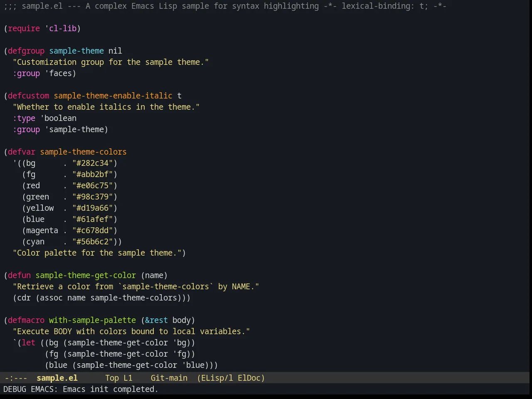Click the 'let' keyword in the macro
The width and height of the screenshot is (532, 399).
(x=28, y=342)
